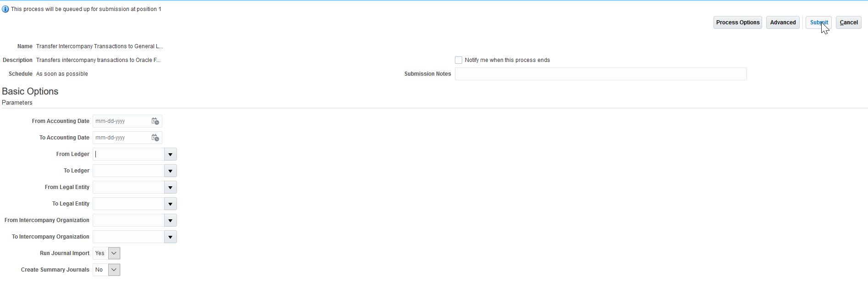The image size is (868, 284).
Task: Enable Notify me when this process ends
Action: pyautogui.click(x=459, y=60)
